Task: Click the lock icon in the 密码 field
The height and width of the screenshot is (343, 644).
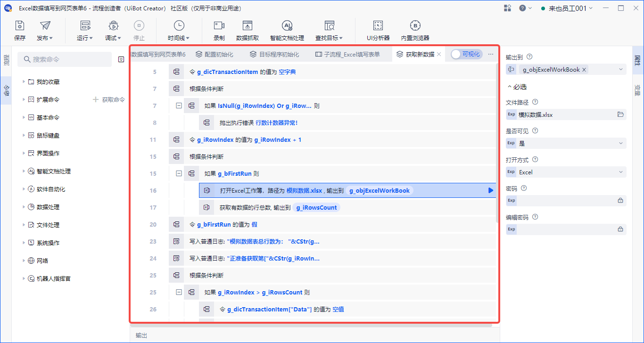Action: click(x=620, y=200)
